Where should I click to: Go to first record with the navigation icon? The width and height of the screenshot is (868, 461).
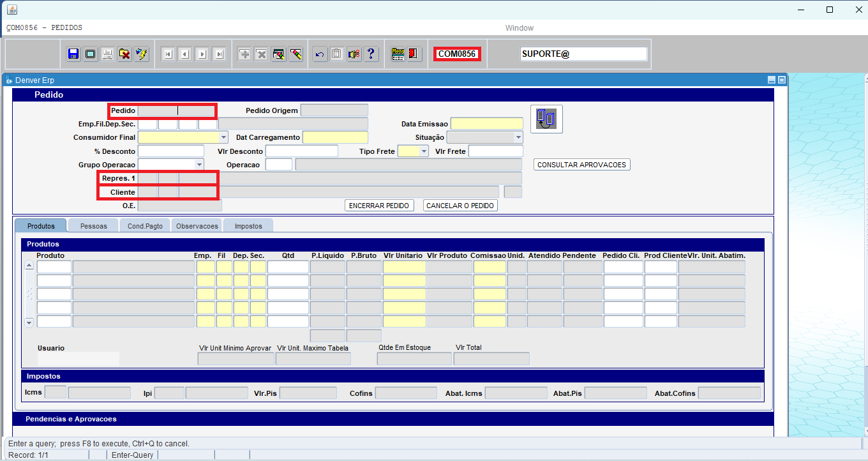(x=168, y=54)
